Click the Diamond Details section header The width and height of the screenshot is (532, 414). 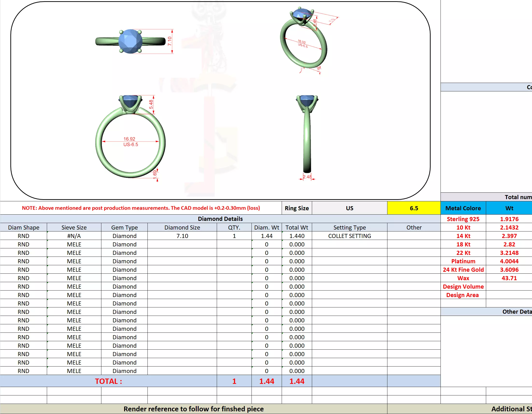(220, 218)
